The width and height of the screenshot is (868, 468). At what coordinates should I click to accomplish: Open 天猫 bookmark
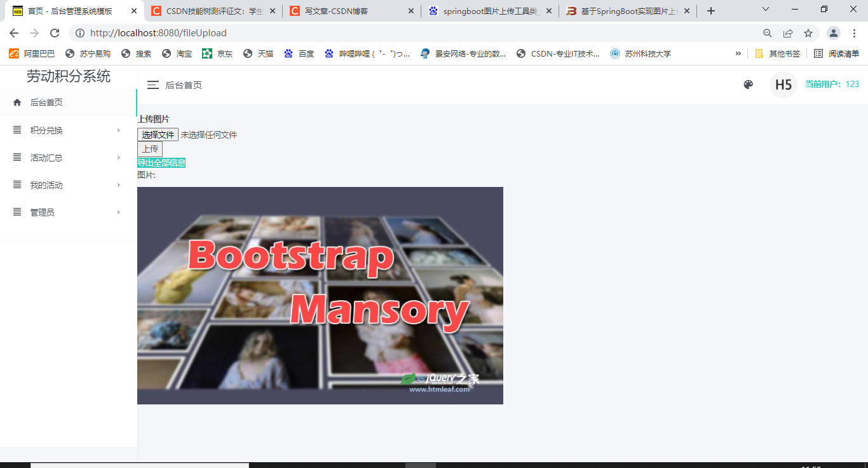(258, 53)
